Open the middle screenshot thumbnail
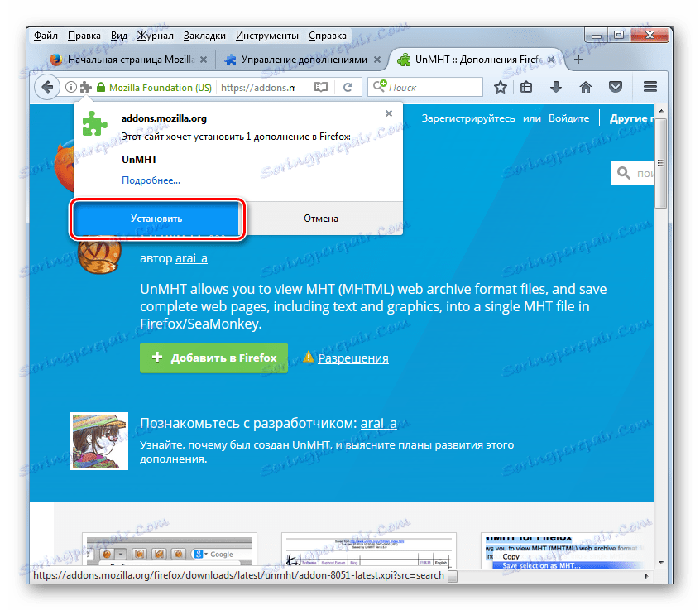This screenshot has width=700, height=610. [x=369, y=550]
